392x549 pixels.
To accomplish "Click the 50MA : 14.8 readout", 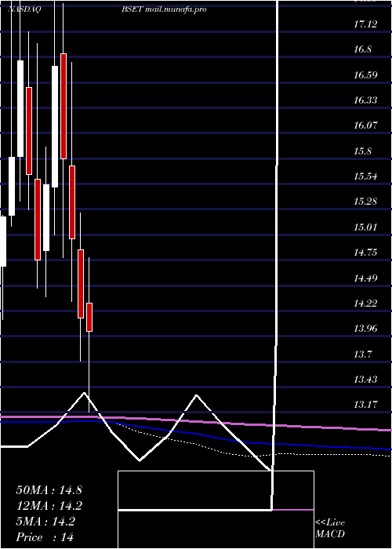I will (49, 490).
